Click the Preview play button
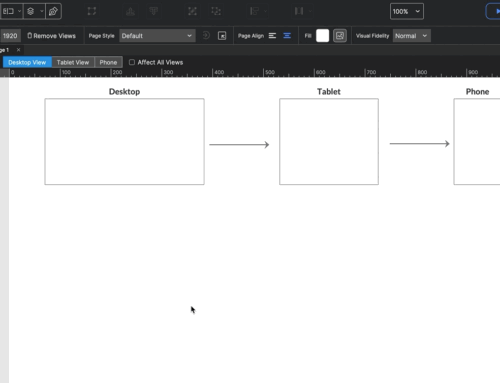Viewport: 500px width, 383px height. 493,11
